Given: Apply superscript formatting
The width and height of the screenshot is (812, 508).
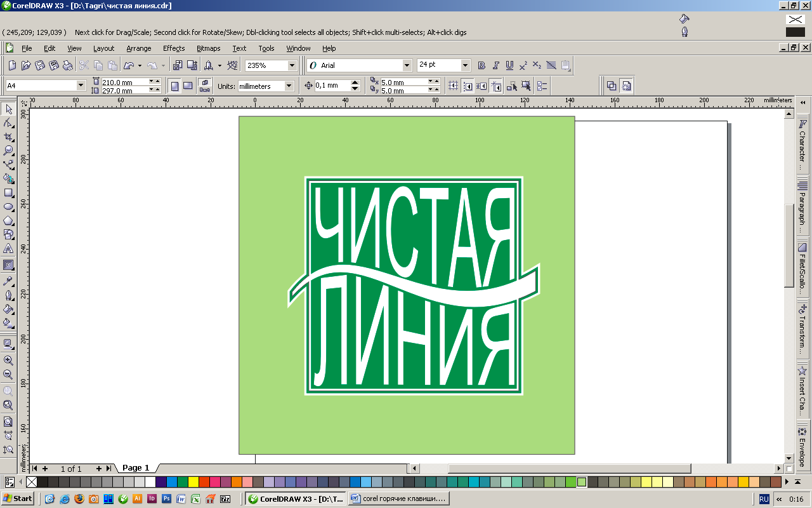Looking at the screenshot, I should tap(523, 65).
